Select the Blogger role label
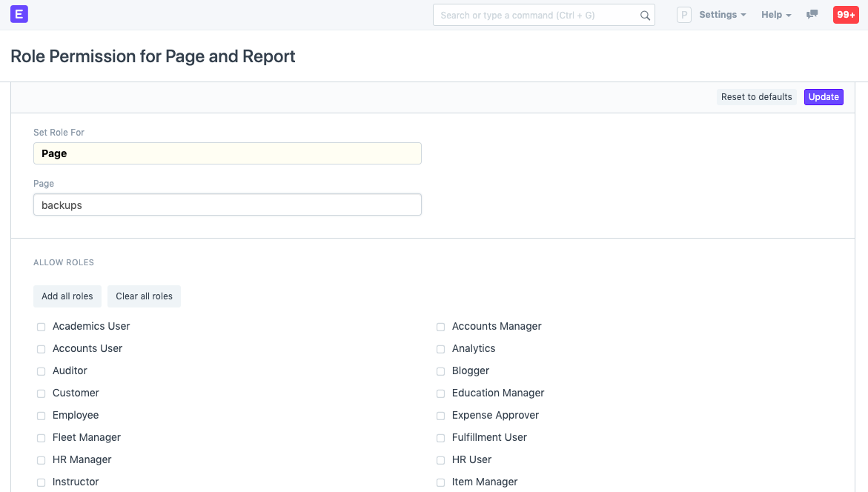Viewport: 868px width, 492px height. pos(471,370)
